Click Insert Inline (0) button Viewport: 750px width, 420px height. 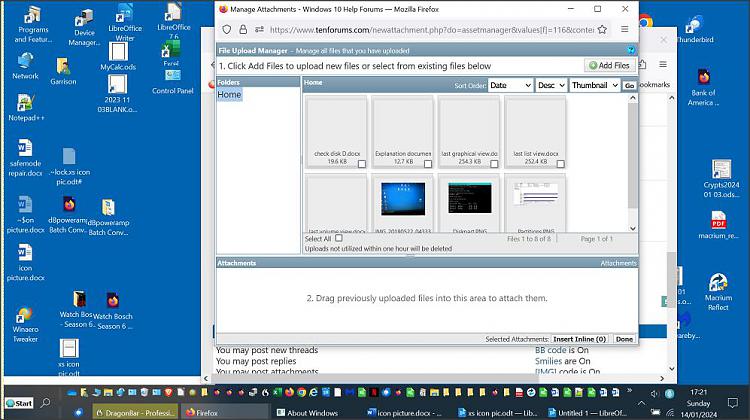click(580, 339)
